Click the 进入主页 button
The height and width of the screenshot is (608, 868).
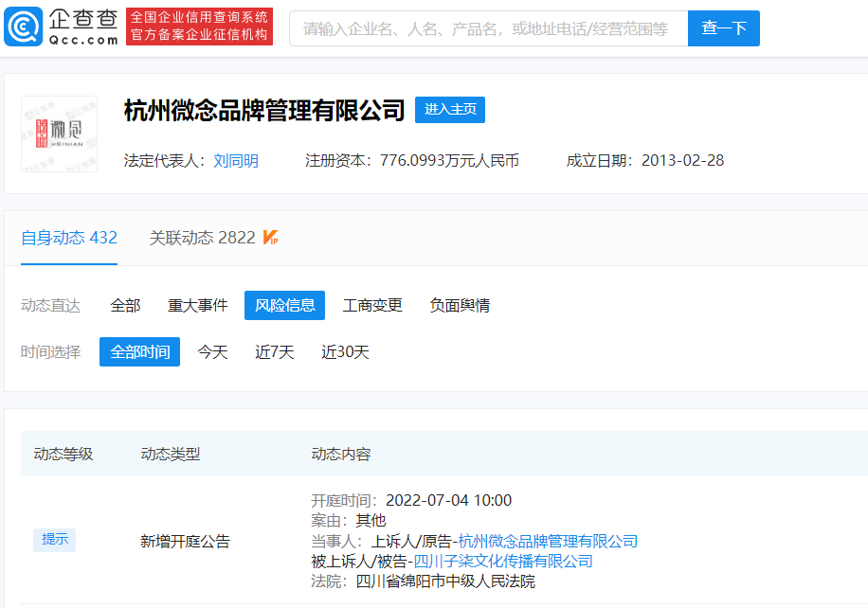coord(450,110)
